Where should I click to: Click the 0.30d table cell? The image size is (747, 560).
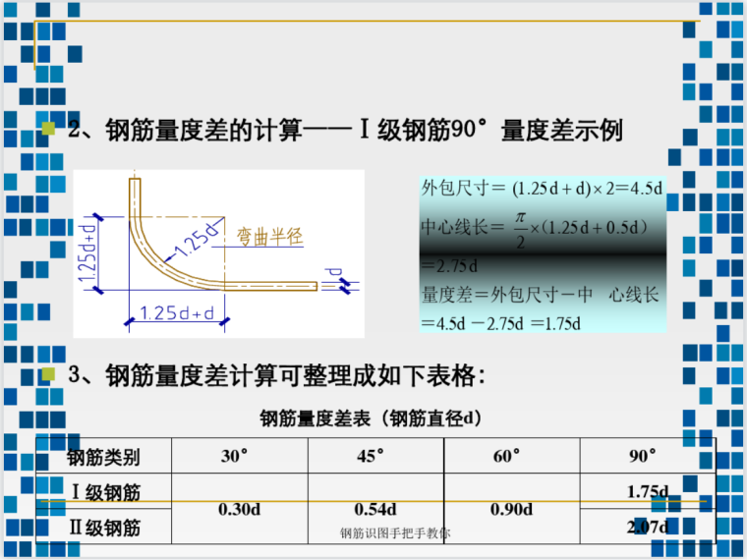(x=239, y=509)
